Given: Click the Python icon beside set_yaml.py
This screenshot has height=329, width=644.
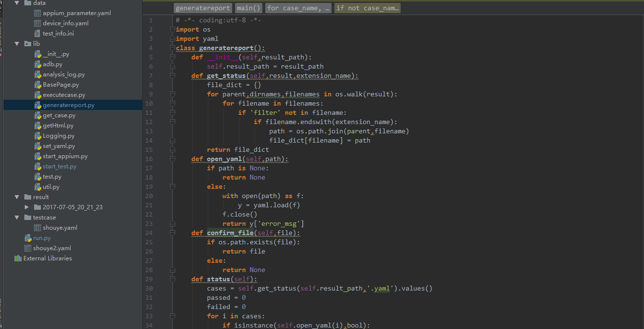Looking at the screenshot, I should click(x=38, y=146).
